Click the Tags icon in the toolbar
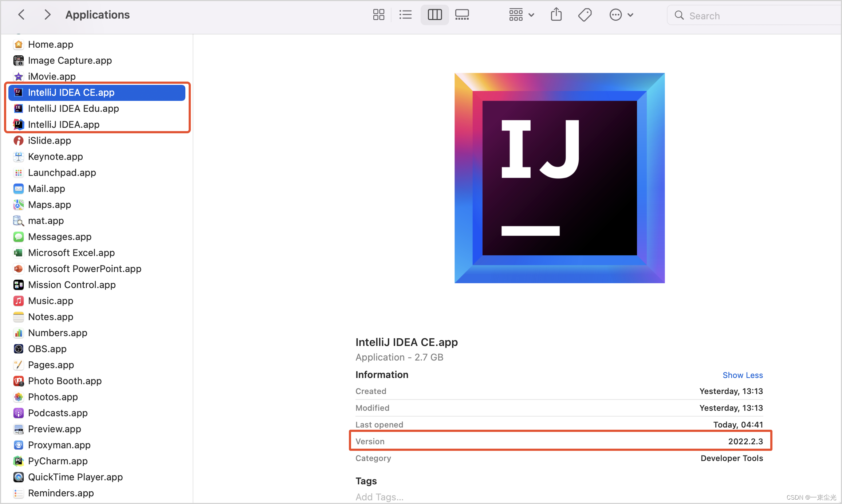 [585, 15]
